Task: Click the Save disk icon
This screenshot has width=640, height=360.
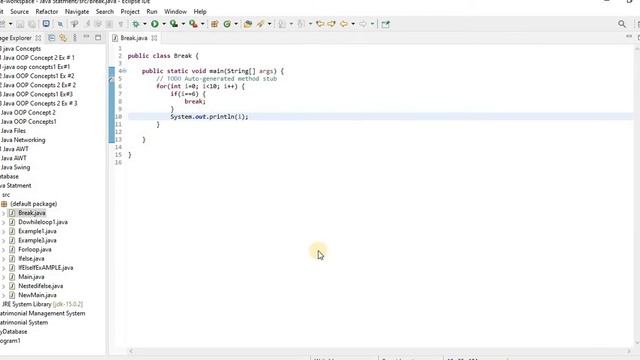Action: 20,24
